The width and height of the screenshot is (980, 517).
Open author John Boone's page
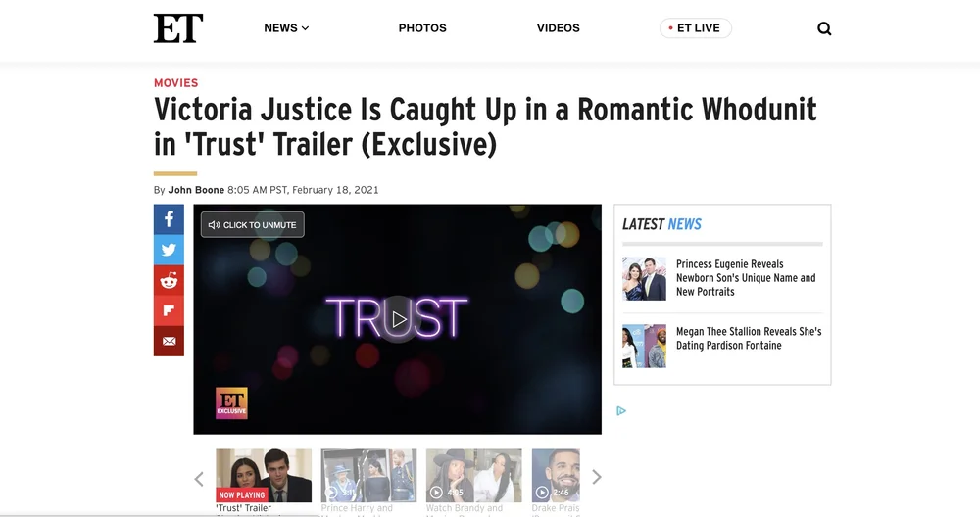coord(196,190)
